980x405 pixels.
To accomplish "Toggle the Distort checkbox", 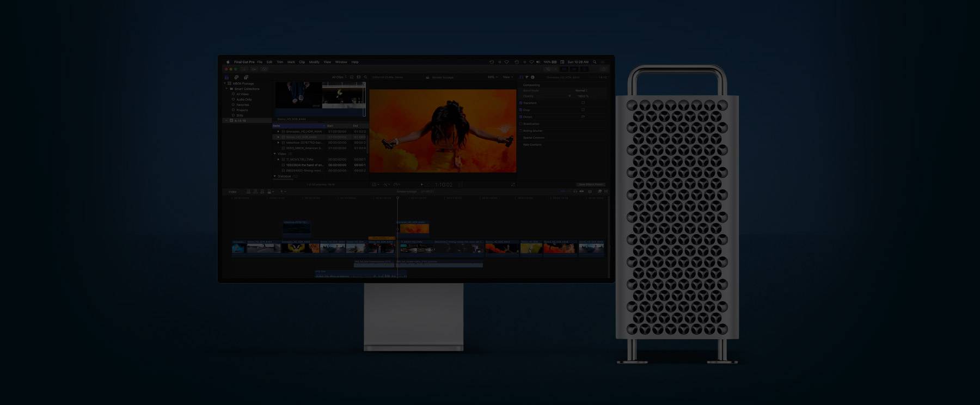I will tap(521, 117).
